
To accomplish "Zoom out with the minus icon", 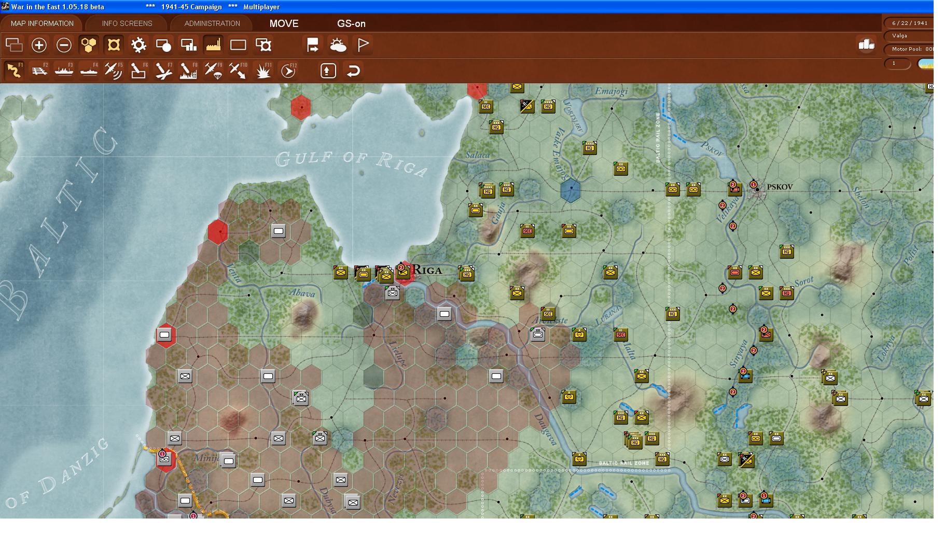I will (x=64, y=45).
